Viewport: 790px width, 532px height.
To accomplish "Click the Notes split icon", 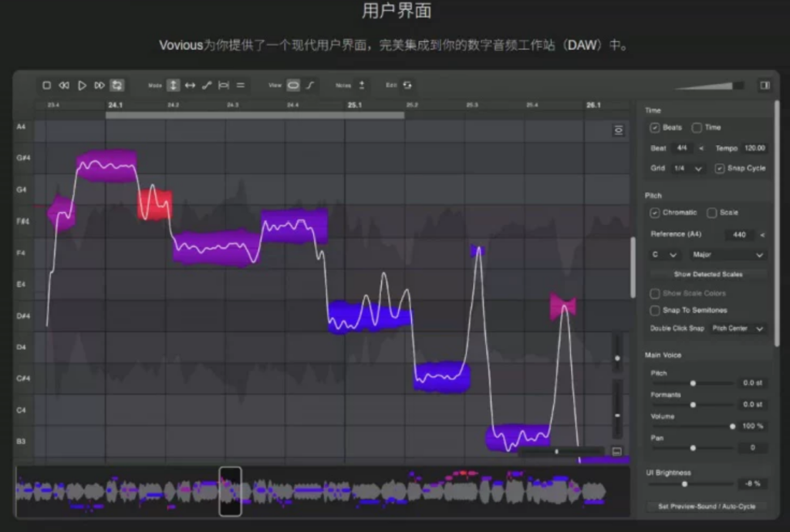I will [x=361, y=86].
